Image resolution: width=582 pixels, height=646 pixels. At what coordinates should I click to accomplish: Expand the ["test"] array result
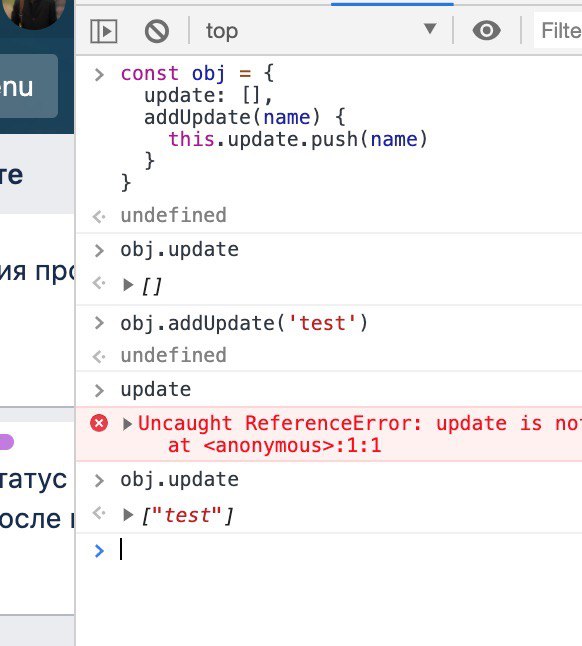pos(128,515)
